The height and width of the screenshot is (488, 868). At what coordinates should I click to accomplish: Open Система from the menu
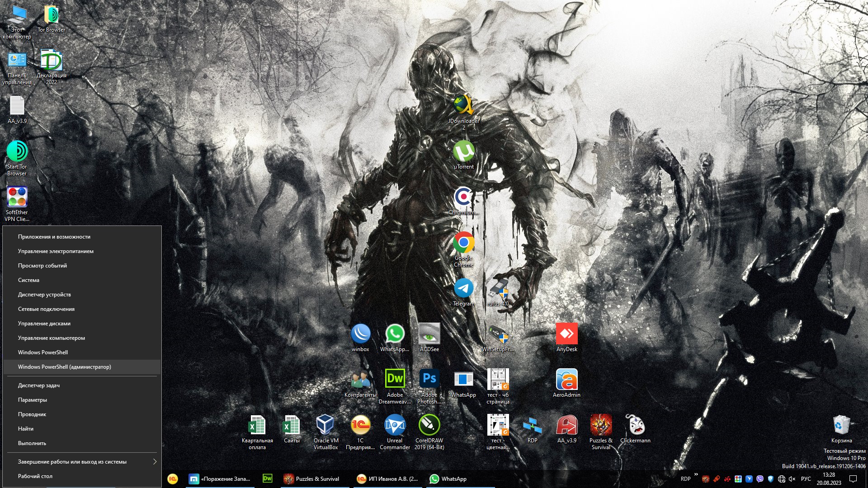tap(82, 280)
